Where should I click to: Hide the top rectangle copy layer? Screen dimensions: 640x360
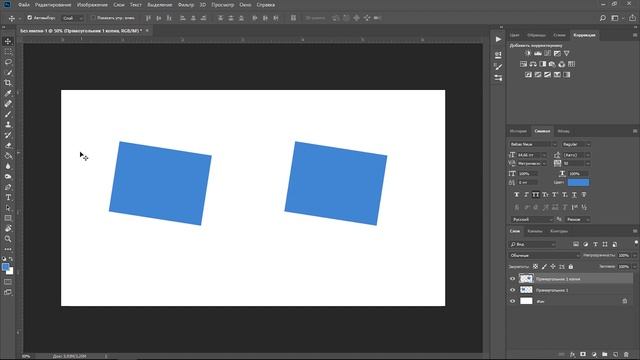pos(513,279)
